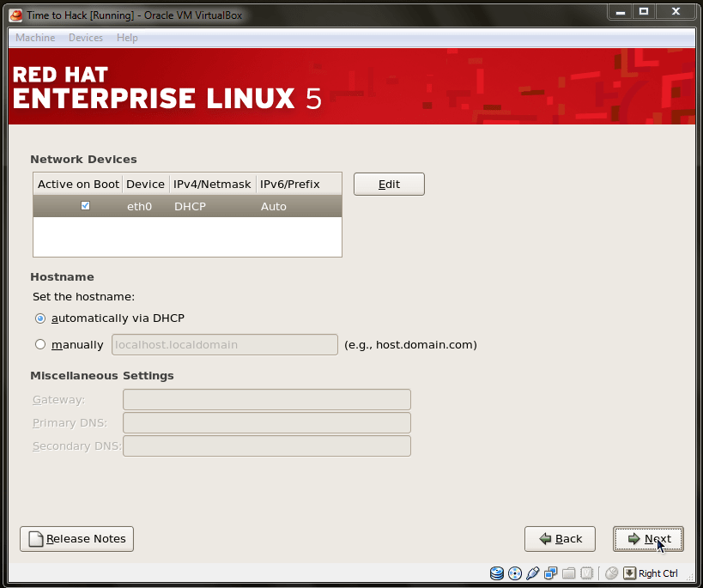Click the hard disk activity status icon
This screenshot has width=703, height=588.
tap(497, 573)
